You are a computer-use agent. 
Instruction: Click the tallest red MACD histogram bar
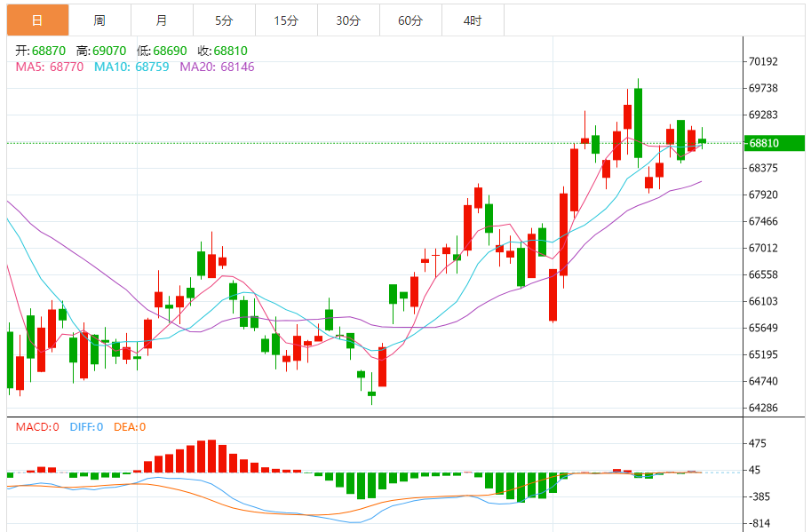click(x=211, y=456)
